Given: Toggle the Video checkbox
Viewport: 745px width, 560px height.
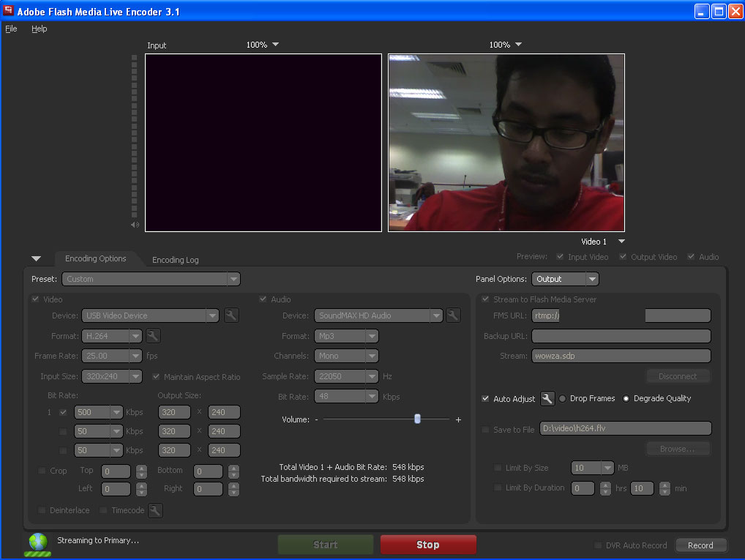Looking at the screenshot, I should 35,299.
